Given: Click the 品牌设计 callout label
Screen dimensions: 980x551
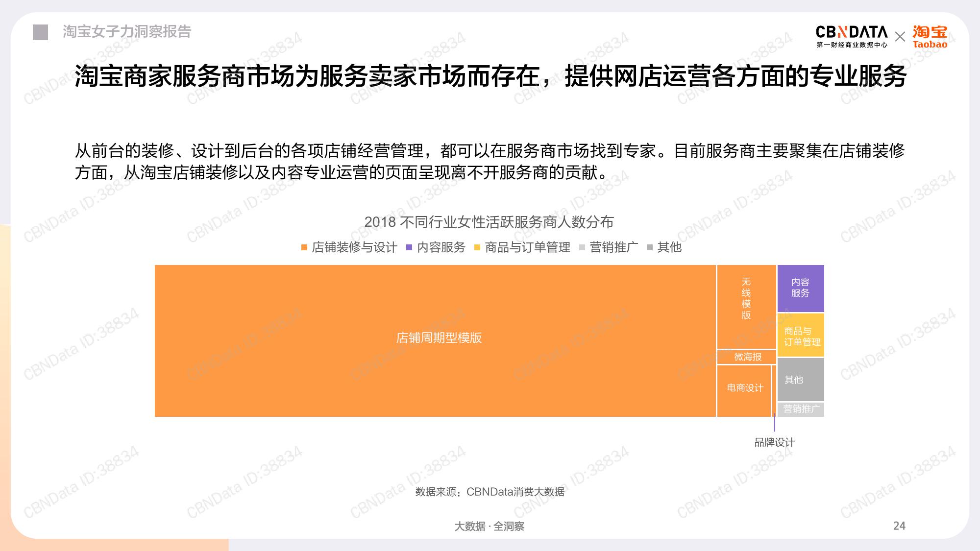Looking at the screenshot, I should tap(774, 442).
